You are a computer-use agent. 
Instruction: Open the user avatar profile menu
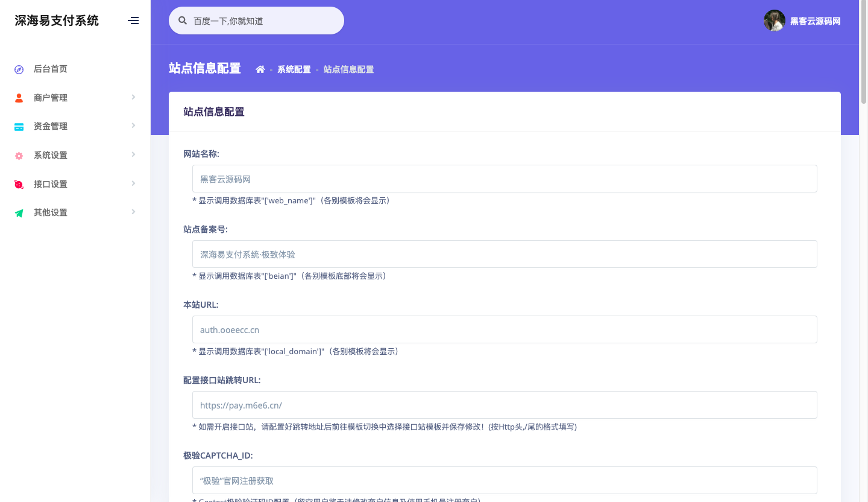774,21
